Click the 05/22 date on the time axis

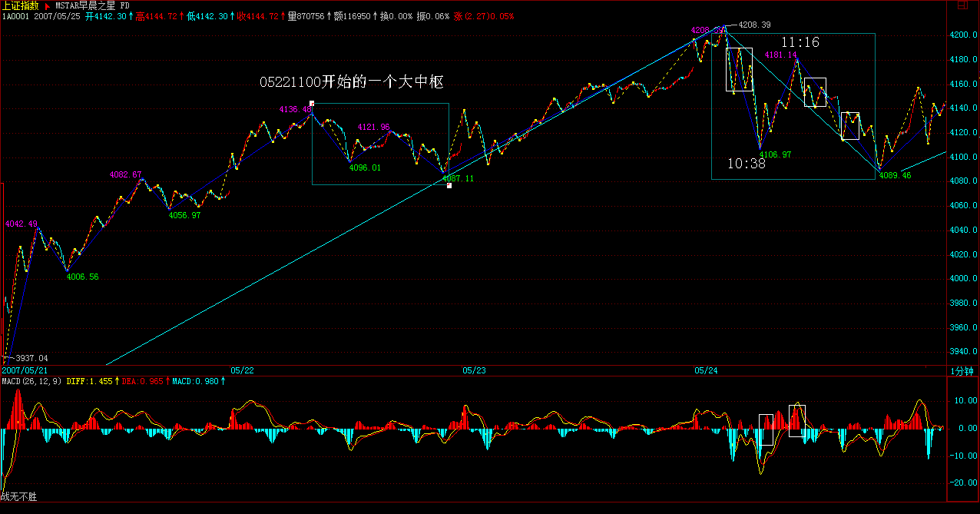coord(242,370)
